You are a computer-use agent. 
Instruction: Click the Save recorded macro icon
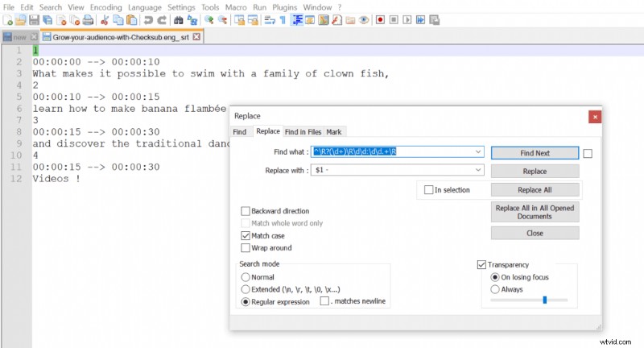(x=434, y=19)
